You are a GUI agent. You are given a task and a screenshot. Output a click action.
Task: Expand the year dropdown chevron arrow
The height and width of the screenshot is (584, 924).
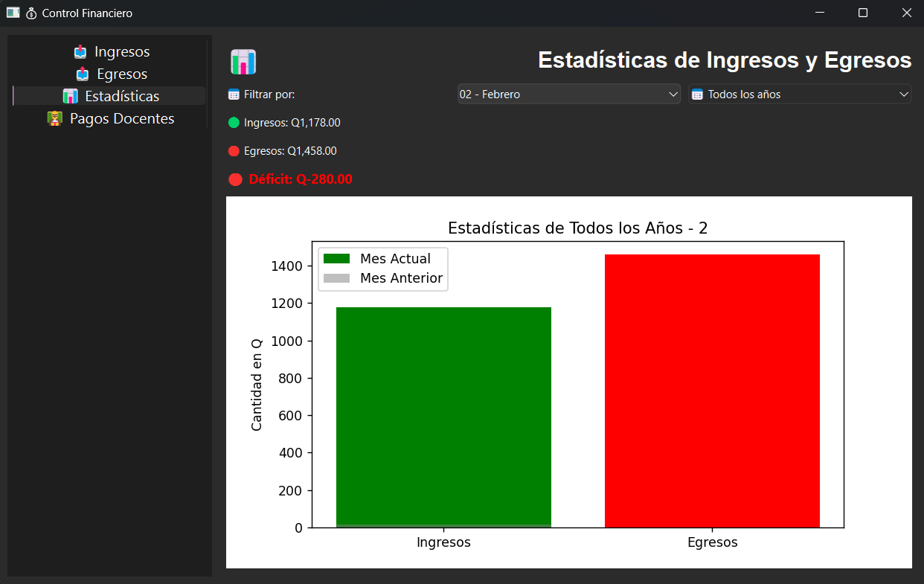(903, 94)
